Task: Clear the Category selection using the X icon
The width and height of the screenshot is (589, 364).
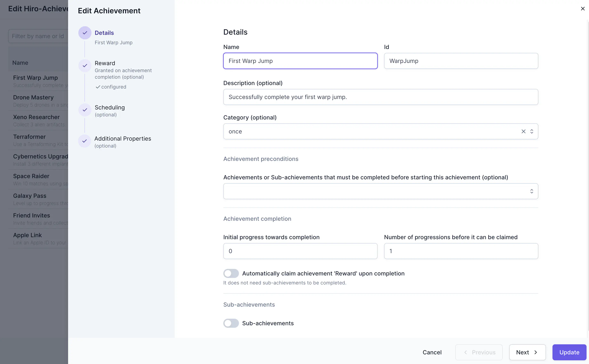Action: (523, 131)
